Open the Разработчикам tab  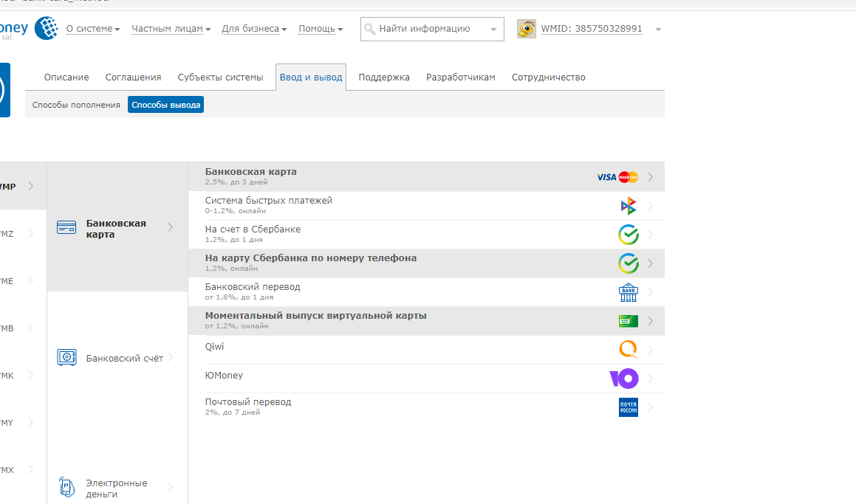(x=461, y=77)
